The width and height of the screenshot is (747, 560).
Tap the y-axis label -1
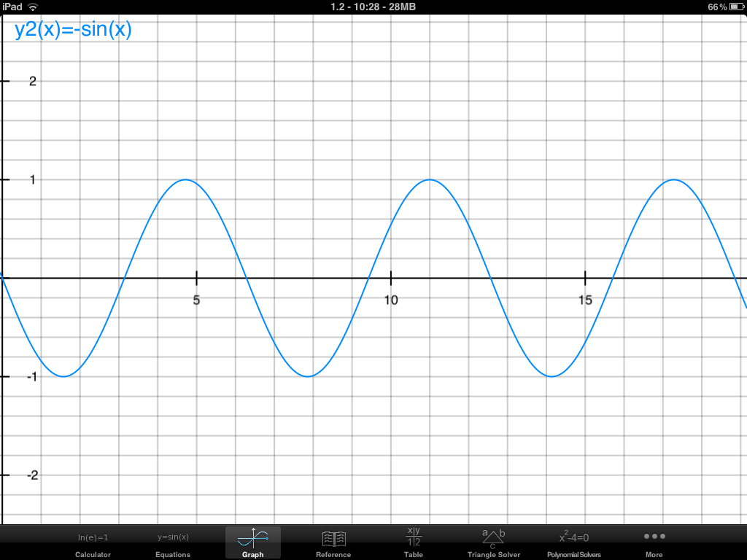[31, 376]
